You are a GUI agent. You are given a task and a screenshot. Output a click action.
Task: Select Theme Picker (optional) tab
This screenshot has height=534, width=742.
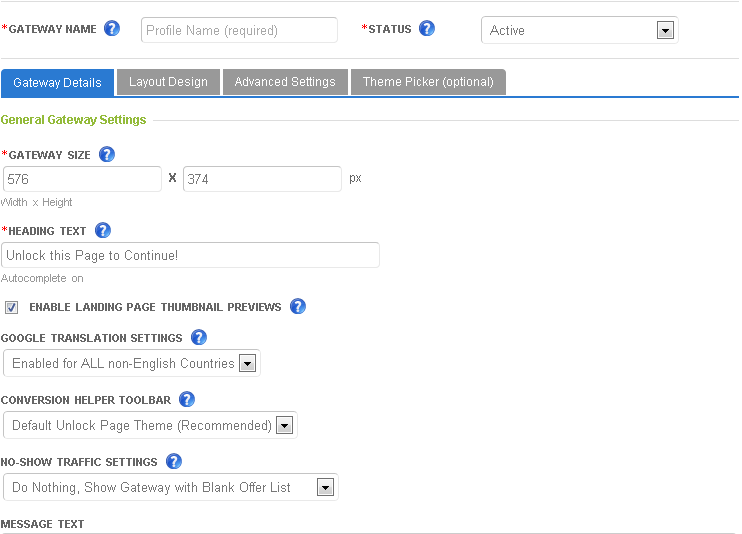(428, 82)
